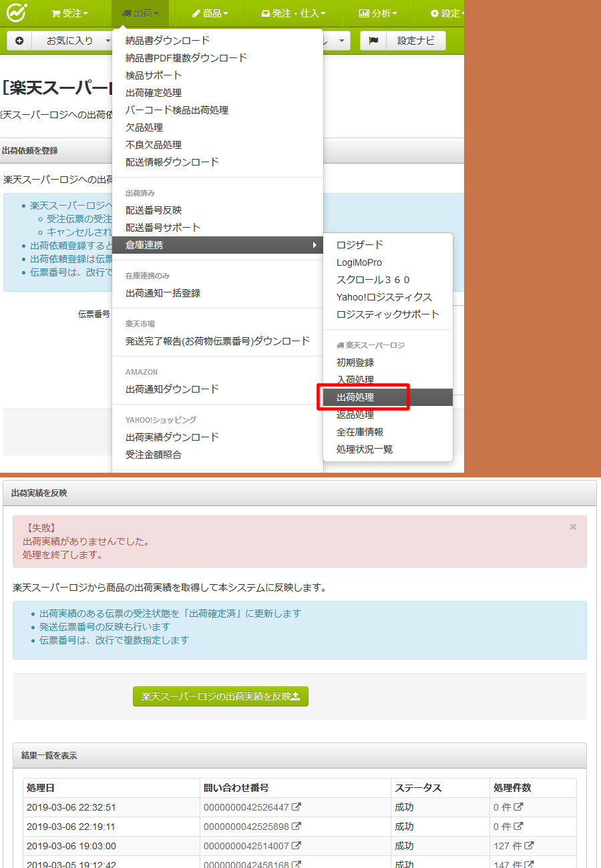Choose 処理状況一覧 in the submenu
This screenshot has height=868, width=601.
[x=365, y=449]
